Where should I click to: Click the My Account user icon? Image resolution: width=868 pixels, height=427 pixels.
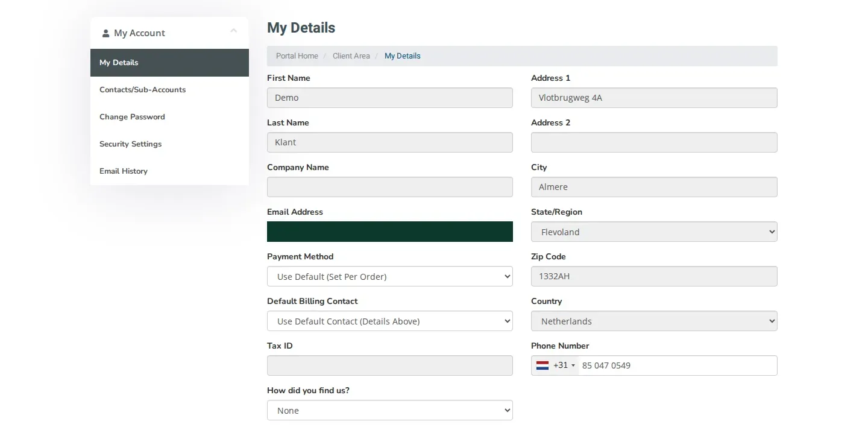tap(106, 33)
